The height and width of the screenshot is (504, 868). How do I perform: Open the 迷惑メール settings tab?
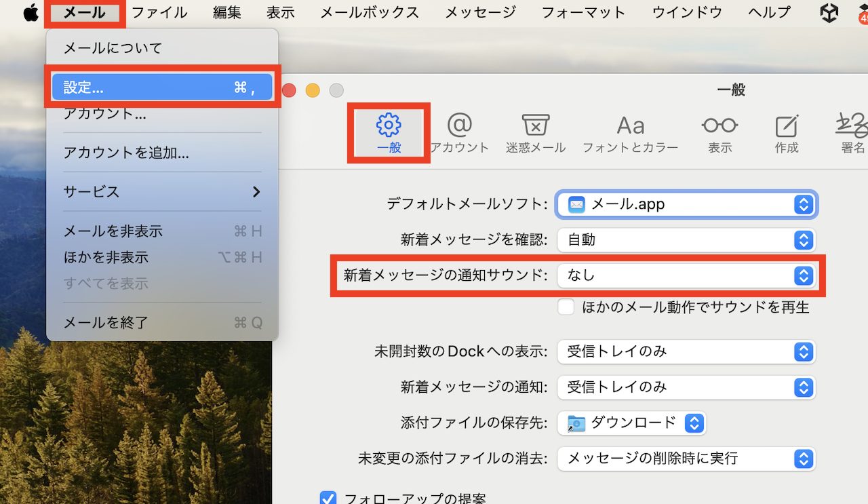[535, 134]
